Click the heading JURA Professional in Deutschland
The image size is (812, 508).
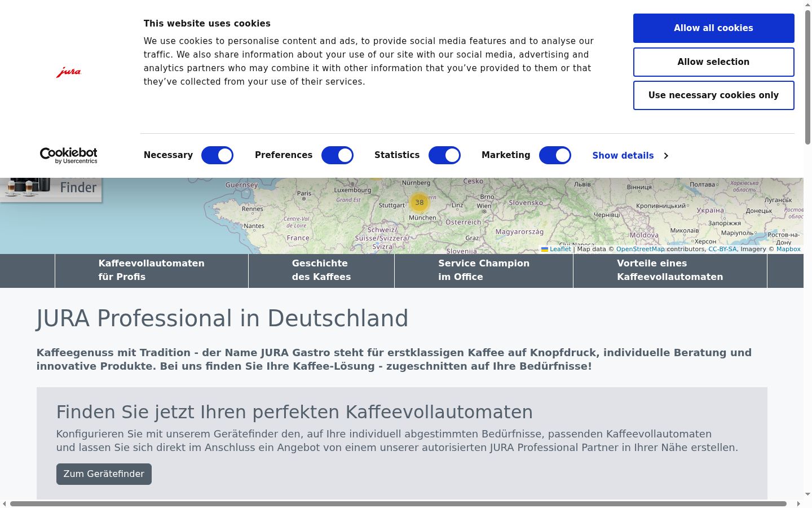(x=222, y=318)
